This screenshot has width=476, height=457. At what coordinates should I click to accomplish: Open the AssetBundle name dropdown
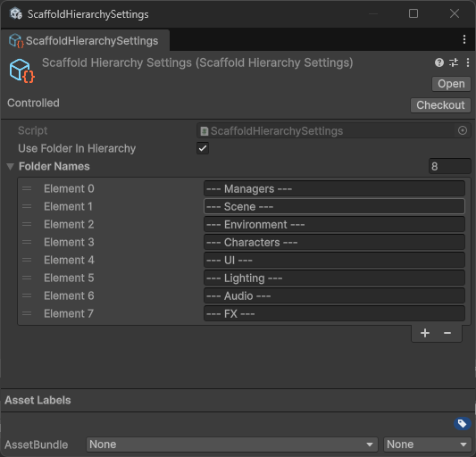(232, 445)
